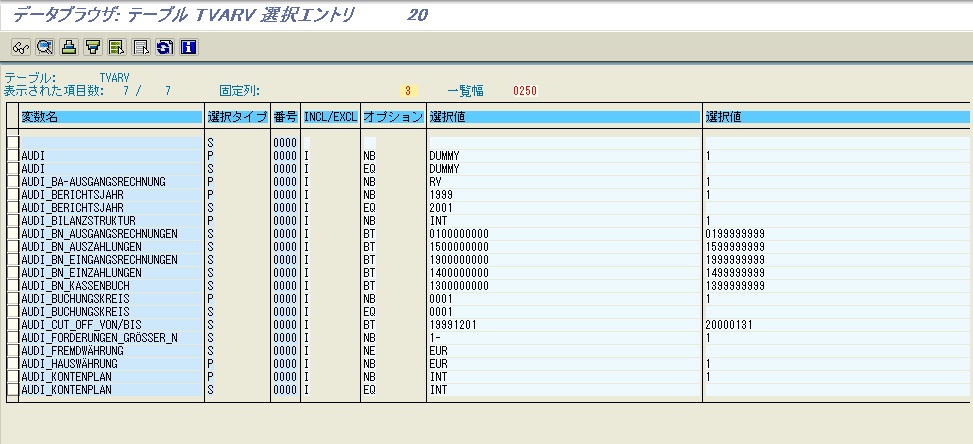
Task: Tick the AUDI_BA-AUSGANGSRECHNUNG row checkbox
Action: click(x=12, y=182)
